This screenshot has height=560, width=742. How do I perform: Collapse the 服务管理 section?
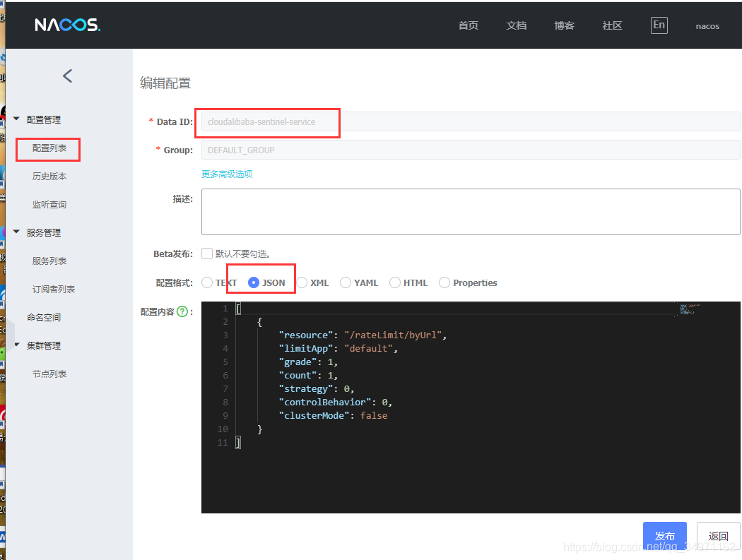click(x=16, y=232)
